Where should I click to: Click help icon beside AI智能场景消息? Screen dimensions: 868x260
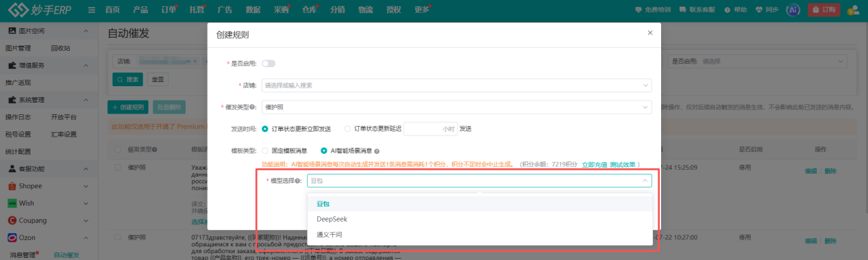click(377, 151)
